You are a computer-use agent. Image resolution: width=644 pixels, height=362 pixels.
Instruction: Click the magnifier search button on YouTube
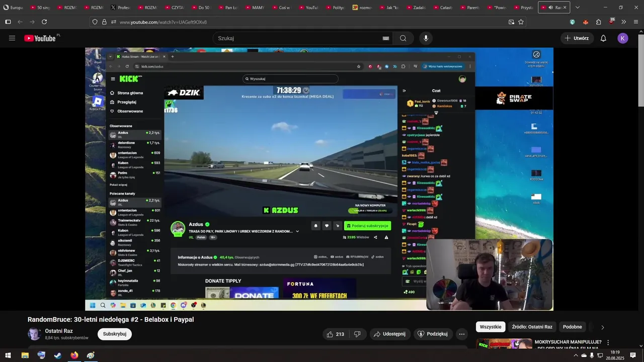[403, 38]
